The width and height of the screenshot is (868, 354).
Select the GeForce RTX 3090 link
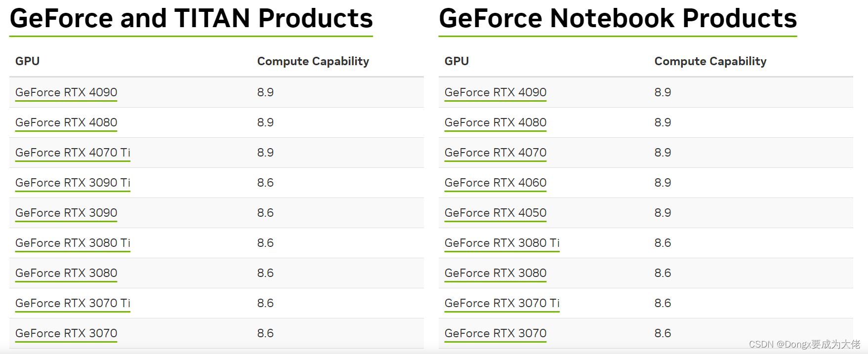click(x=66, y=213)
